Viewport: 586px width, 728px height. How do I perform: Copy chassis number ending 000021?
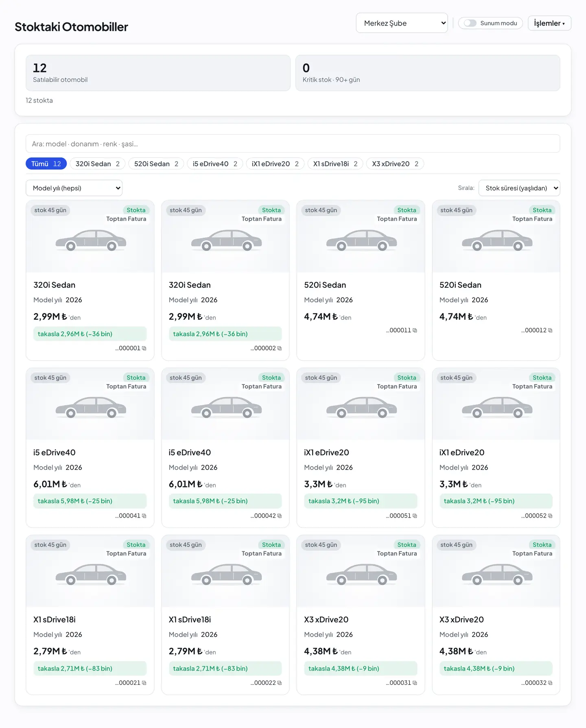144,683
